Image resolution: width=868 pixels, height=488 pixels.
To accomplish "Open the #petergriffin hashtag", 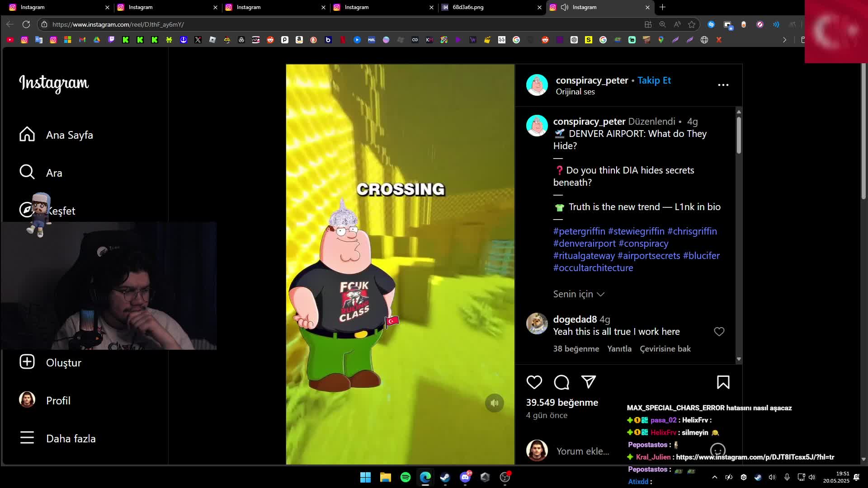I will tap(579, 231).
